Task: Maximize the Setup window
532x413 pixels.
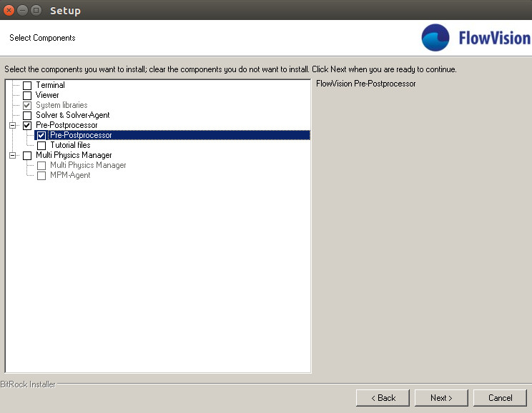Action: click(36, 11)
